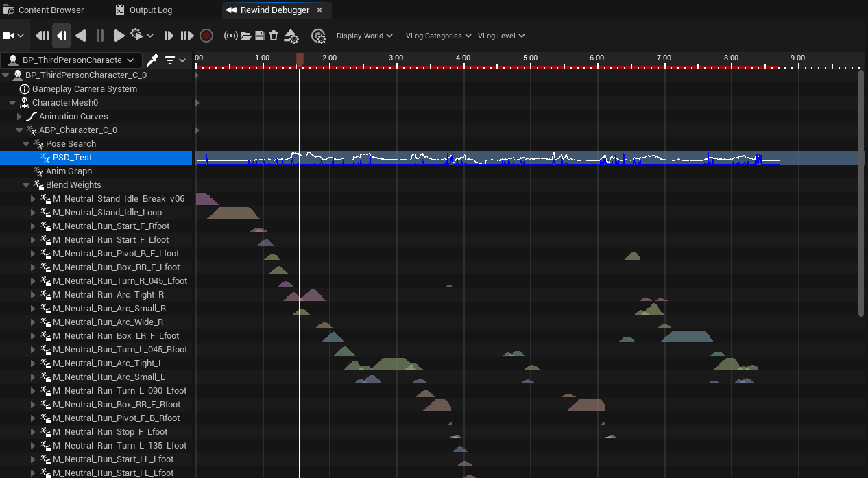Open the Display World dropdown
868x478 pixels.
click(x=365, y=36)
